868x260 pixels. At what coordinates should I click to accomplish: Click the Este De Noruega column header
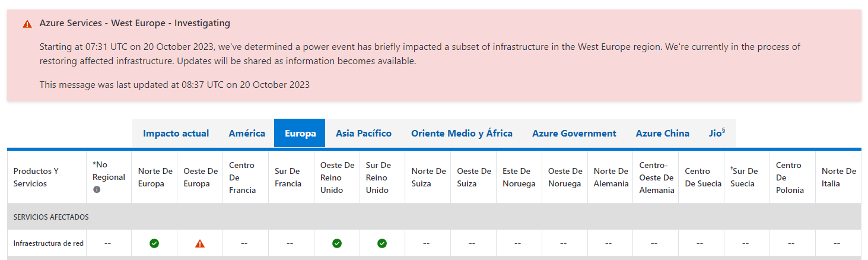[519, 177]
